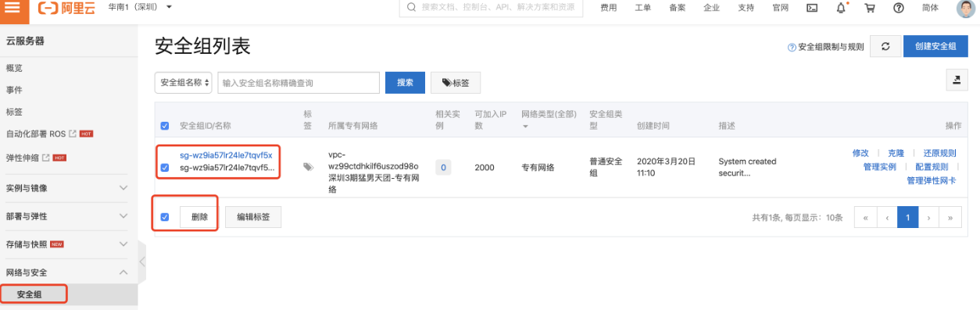Open the region selector 华南1（深圳）
The height and width of the screenshot is (310, 980).
click(140, 7)
